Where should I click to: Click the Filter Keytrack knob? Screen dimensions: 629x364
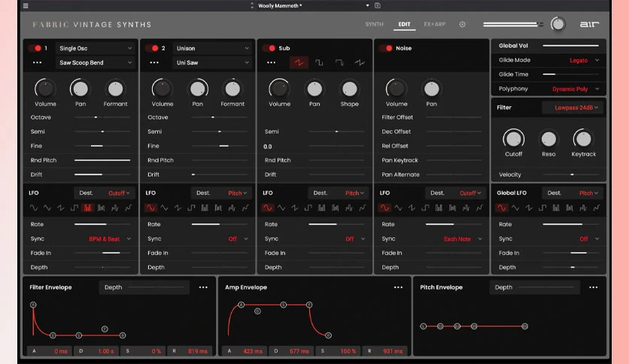pyautogui.click(x=583, y=139)
